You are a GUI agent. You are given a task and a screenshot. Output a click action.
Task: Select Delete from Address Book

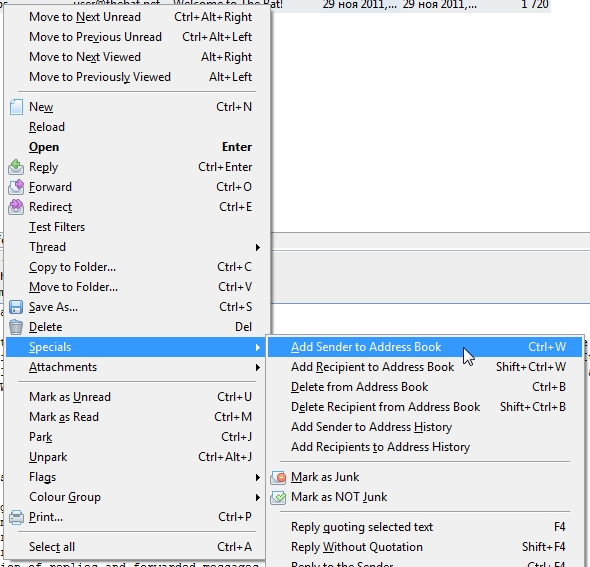pos(425,387)
